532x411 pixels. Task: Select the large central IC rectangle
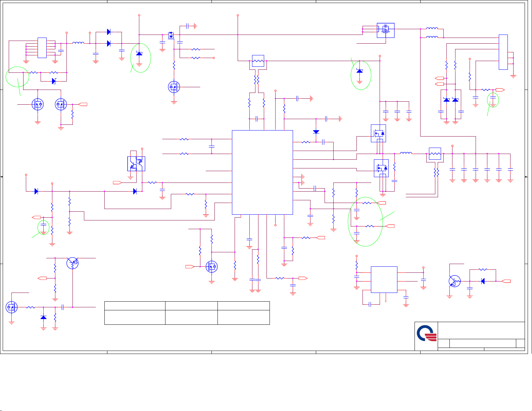coord(262,172)
